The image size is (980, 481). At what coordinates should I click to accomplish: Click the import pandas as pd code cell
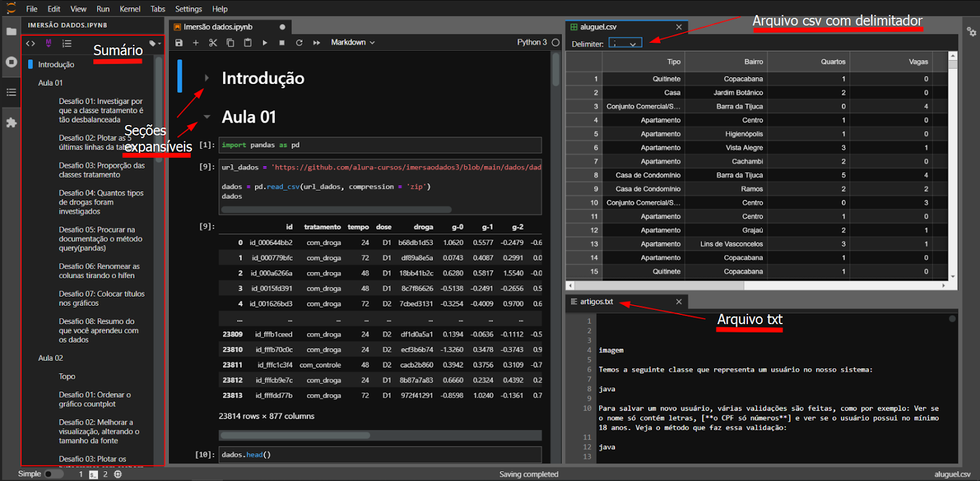(380, 145)
